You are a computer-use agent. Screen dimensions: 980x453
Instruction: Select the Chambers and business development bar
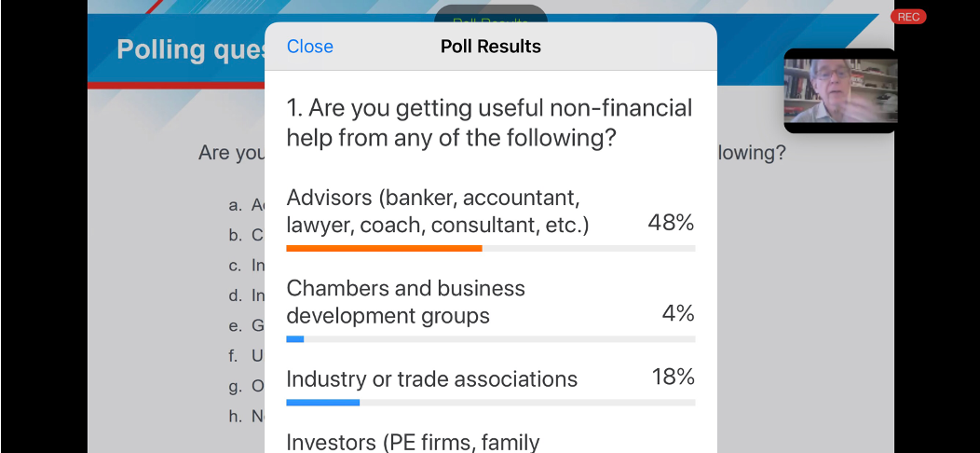(x=491, y=339)
